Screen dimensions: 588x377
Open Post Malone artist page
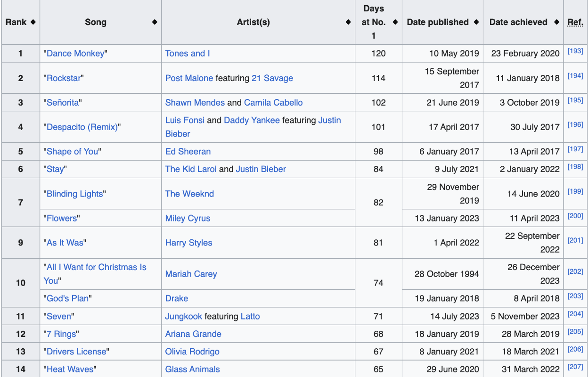click(189, 78)
